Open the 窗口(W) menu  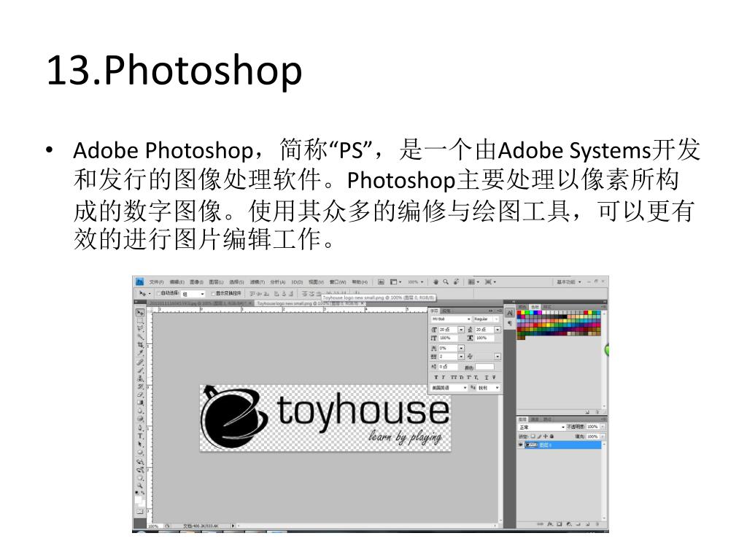(x=338, y=282)
